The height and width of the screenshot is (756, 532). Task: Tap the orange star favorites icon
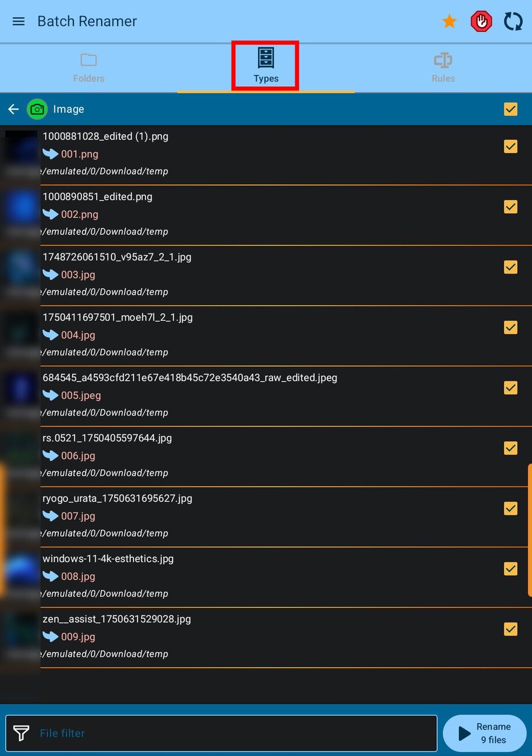(449, 21)
